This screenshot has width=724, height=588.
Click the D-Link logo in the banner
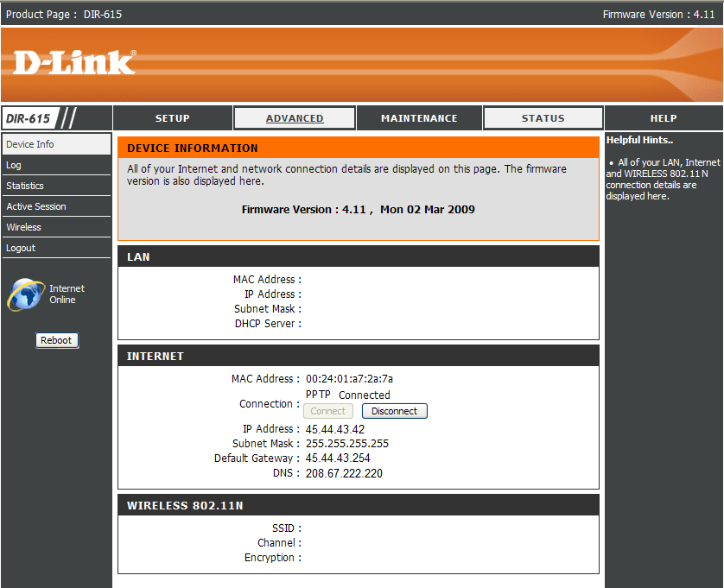click(x=74, y=62)
